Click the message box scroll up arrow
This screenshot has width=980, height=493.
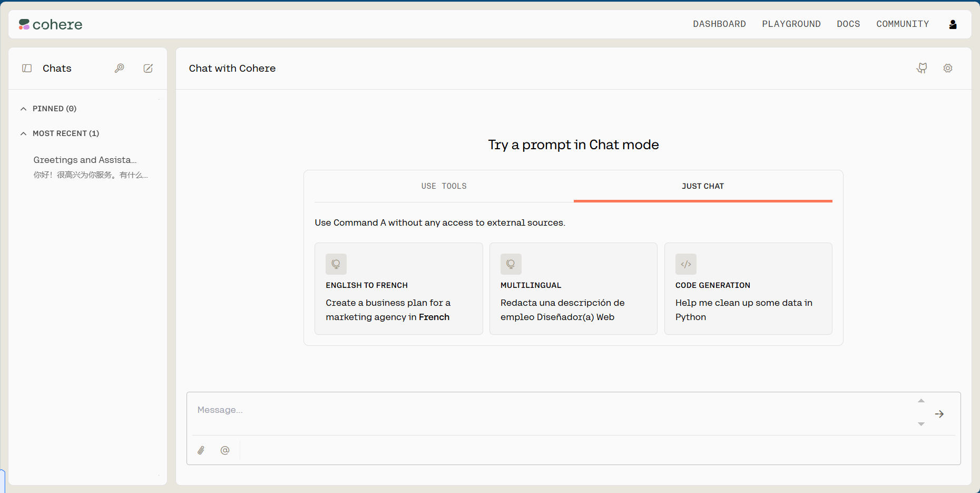(921, 401)
